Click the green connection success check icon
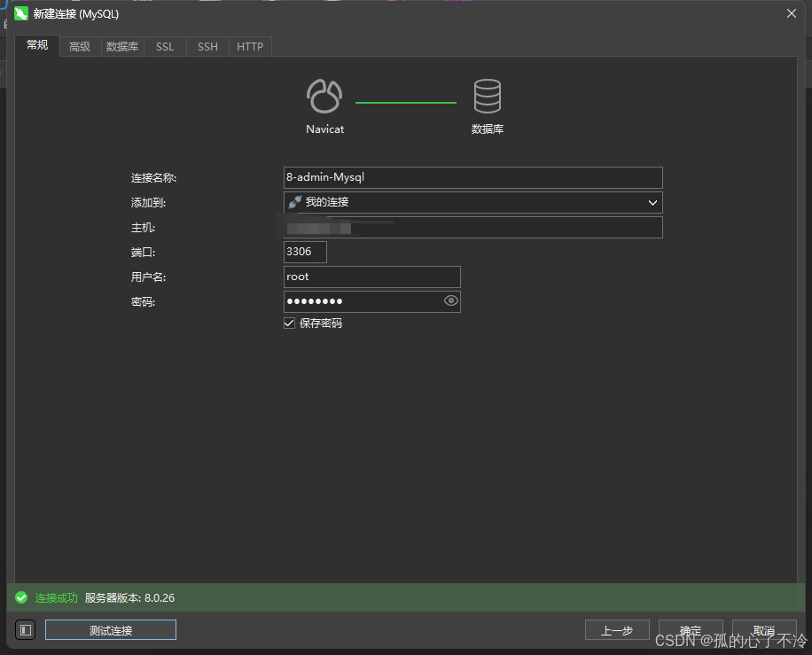The width and height of the screenshot is (812, 655). click(21, 598)
